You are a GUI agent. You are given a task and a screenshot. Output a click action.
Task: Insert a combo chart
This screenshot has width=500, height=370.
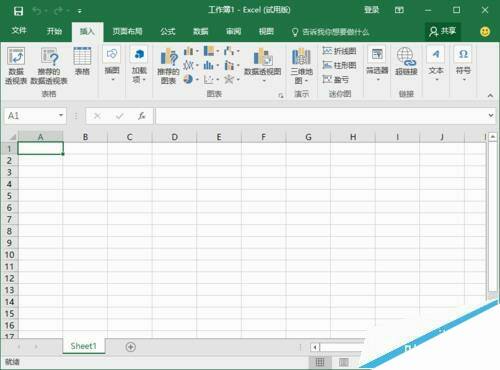[x=231, y=65]
